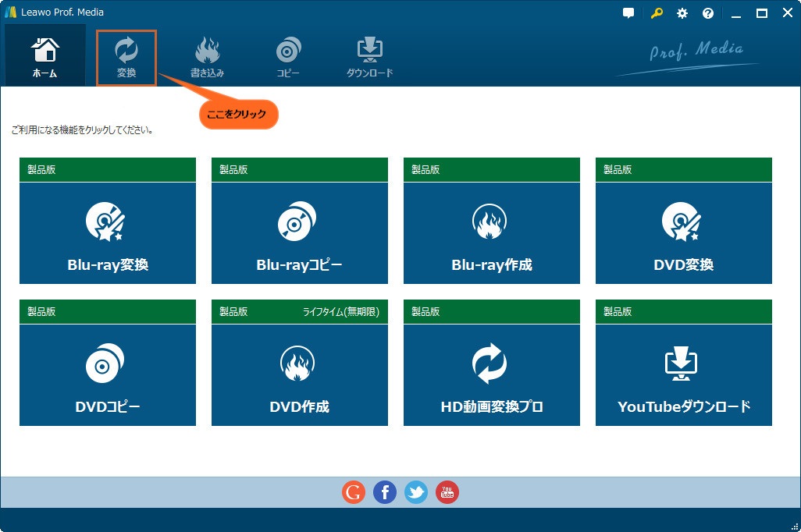Open the YouTubeダウンロード module

click(683, 372)
